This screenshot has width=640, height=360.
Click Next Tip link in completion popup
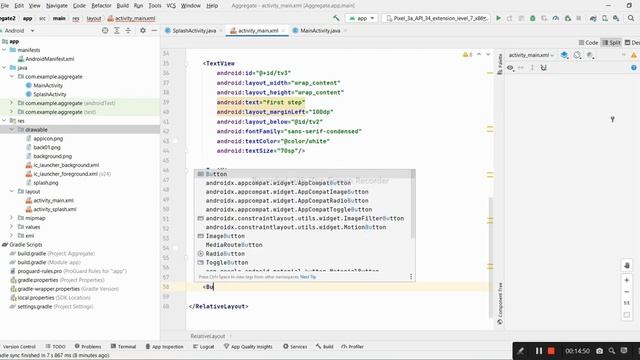point(308,277)
